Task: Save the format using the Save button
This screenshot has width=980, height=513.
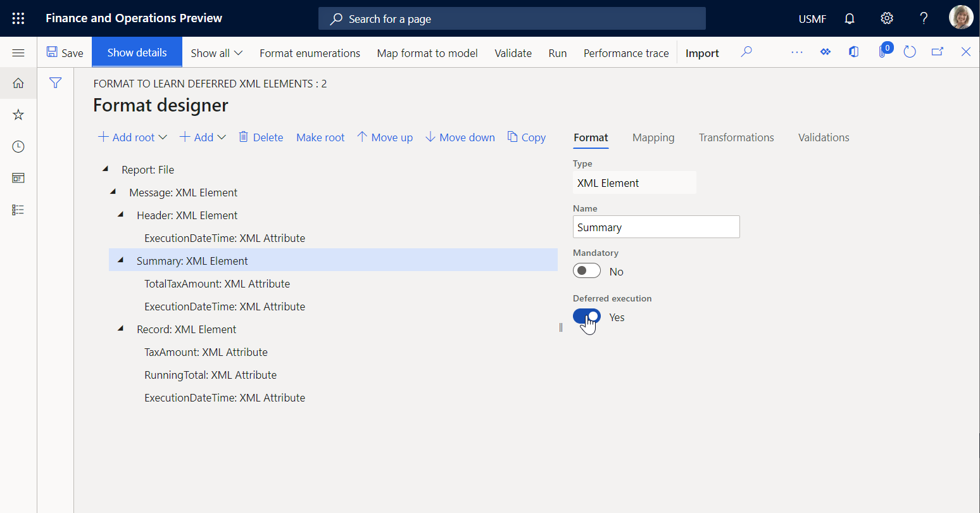Action: pyautogui.click(x=65, y=52)
